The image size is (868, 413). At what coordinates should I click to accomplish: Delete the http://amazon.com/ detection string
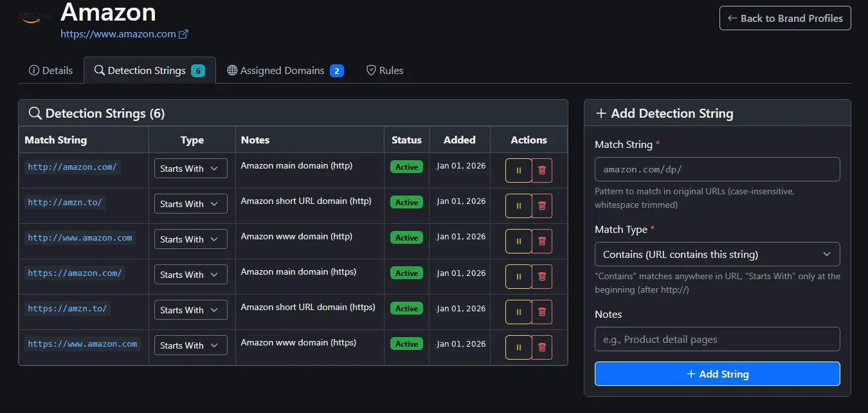tap(542, 170)
